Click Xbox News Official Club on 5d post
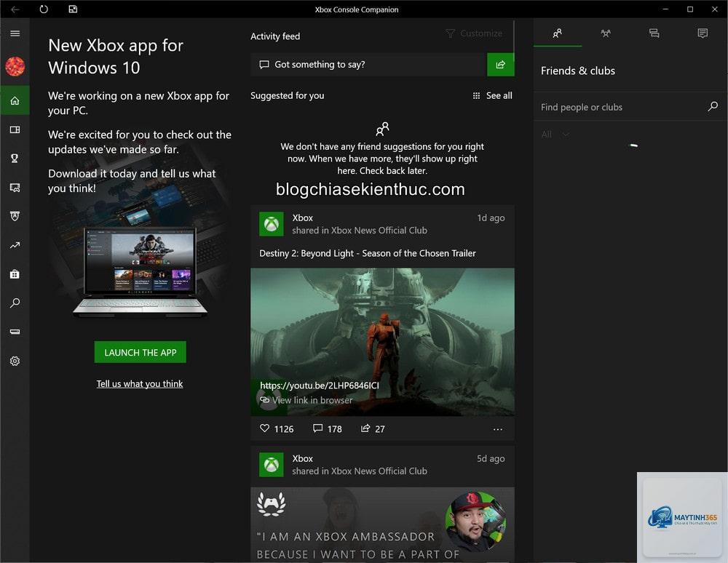728x563 pixels. click(379, 471)
